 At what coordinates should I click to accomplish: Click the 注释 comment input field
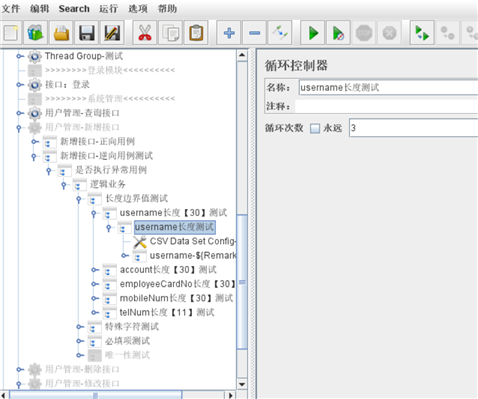tap(386, 107)
